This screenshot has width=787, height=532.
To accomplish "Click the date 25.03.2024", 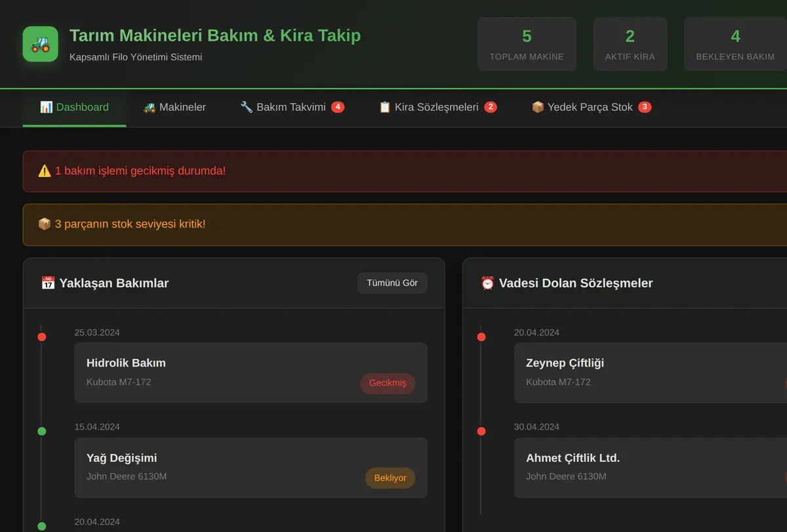I will 97,333.
